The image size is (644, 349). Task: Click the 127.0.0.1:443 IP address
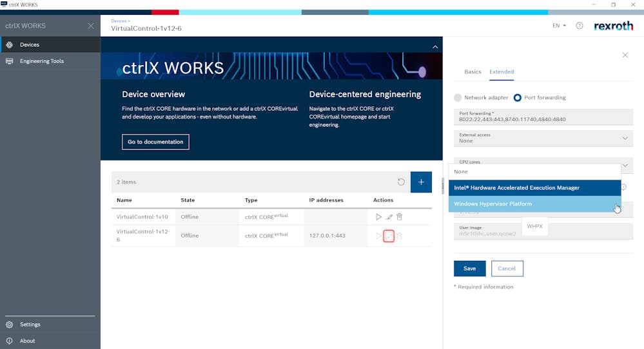(x=327, y=236)
